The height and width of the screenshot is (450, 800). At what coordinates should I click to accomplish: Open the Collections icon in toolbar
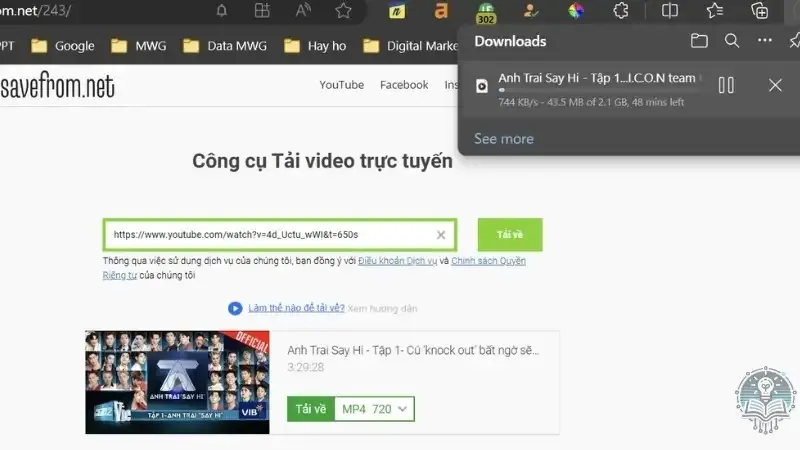(x=759, y=11)
